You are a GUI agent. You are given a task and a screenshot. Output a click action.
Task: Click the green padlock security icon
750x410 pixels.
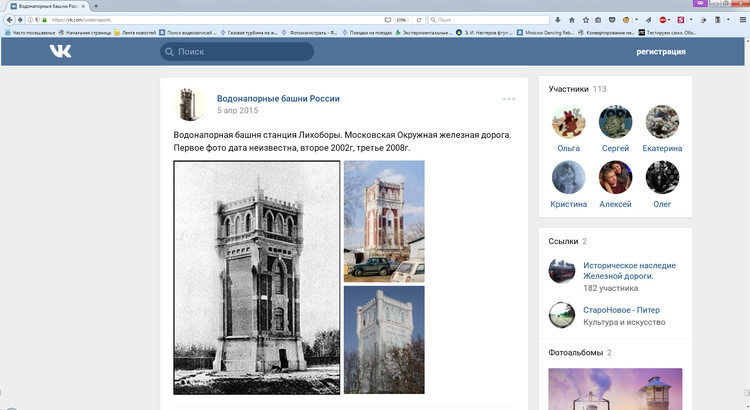click(44, 20)
